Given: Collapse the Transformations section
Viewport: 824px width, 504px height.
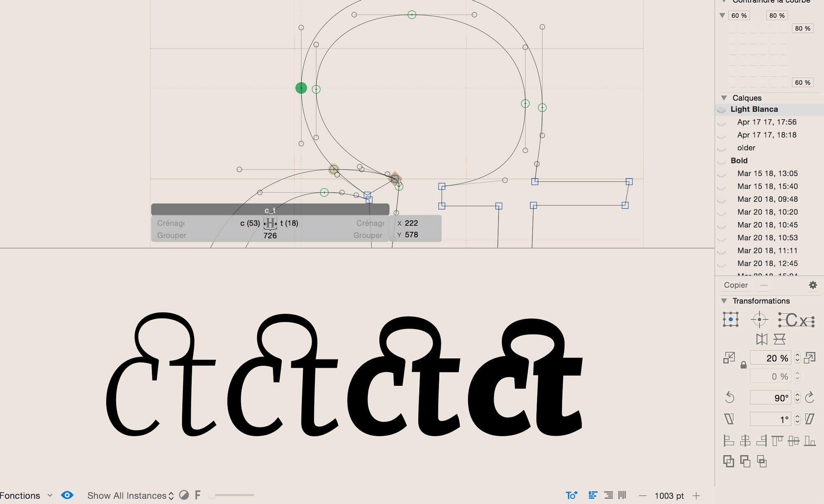Looking at the screenshot, I should (724, 301).
